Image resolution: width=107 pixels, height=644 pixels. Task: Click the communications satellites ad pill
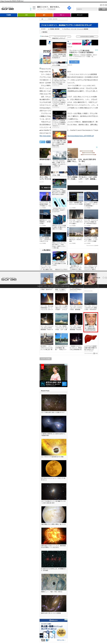pos(87,36)
